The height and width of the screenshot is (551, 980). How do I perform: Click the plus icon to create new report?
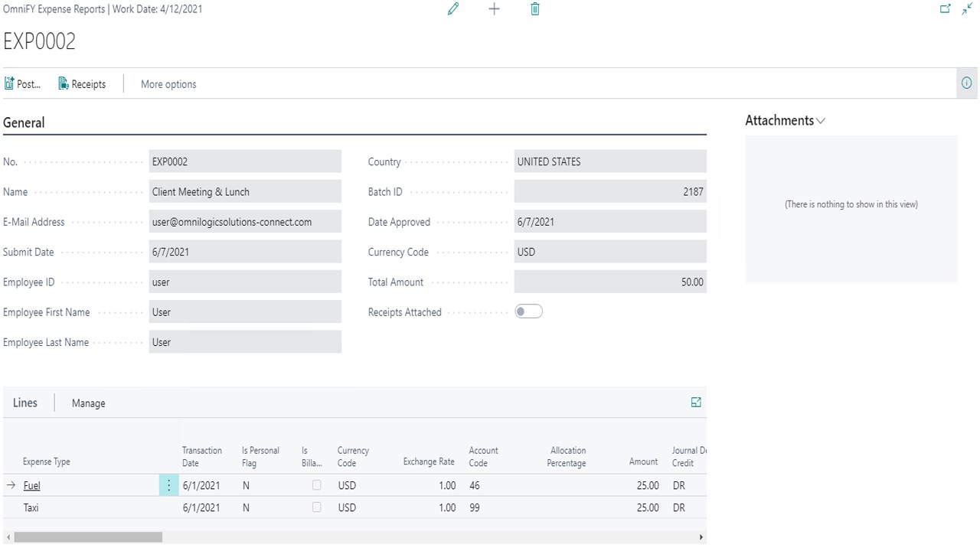pos(494,9)
